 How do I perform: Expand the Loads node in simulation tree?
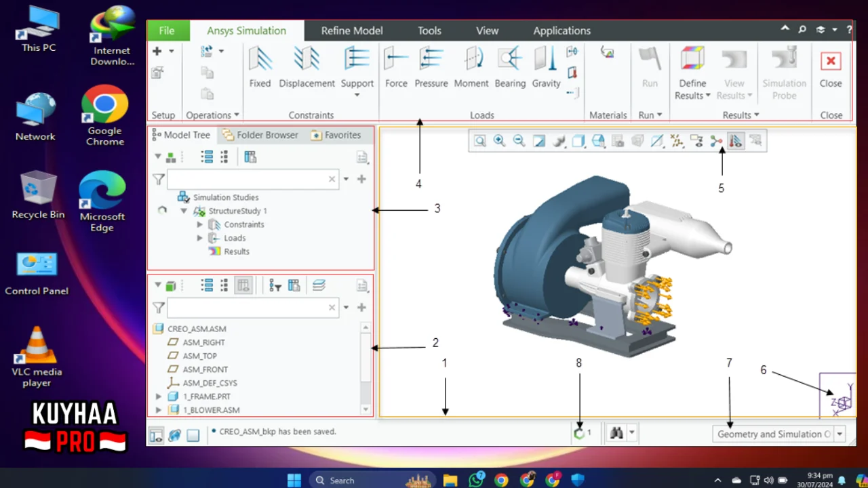(199, 238)
